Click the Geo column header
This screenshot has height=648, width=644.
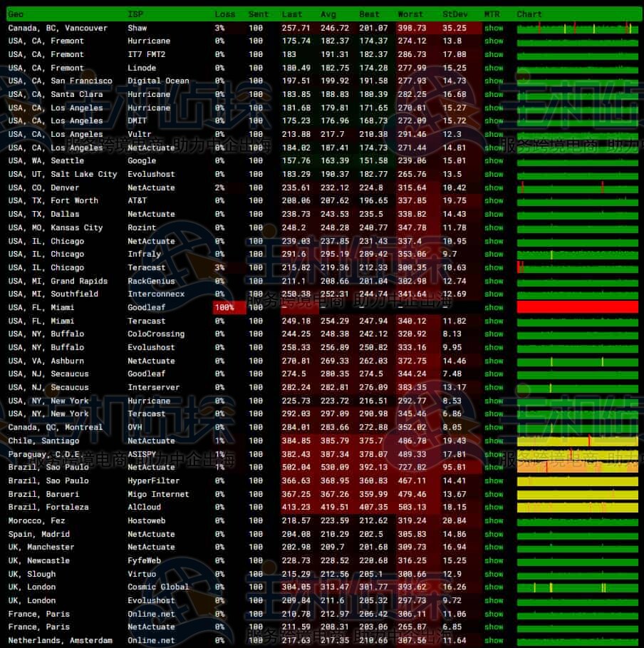pyautogui.click(x=16, y=14)
